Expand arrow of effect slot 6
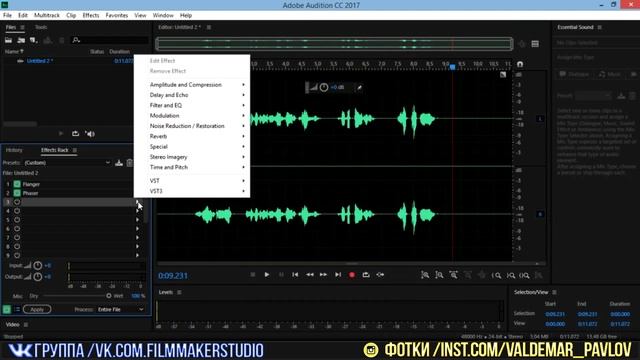The height and width of the screenshot is (360, 640). (138, 229)
